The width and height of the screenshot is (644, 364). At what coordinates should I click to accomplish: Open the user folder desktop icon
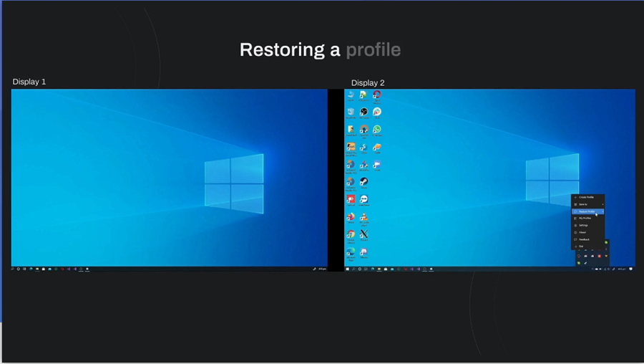click(x=351, y=130)
